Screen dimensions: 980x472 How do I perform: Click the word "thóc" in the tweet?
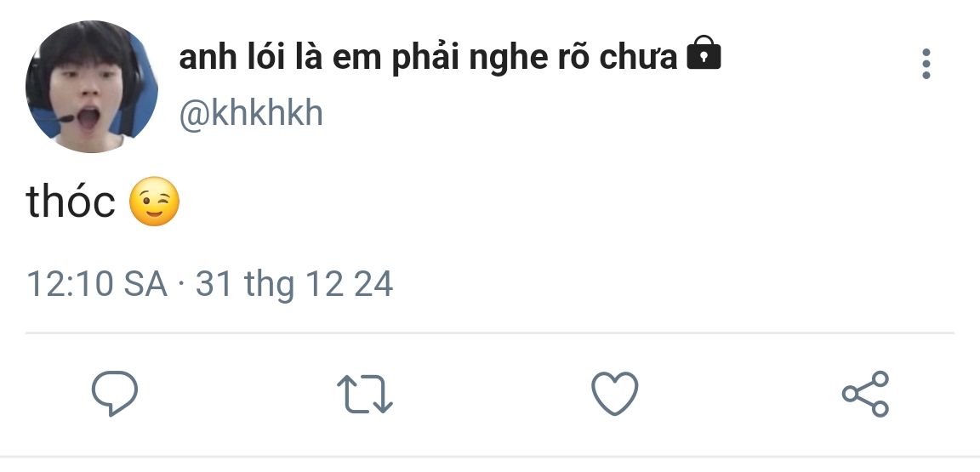coord(71,202)
